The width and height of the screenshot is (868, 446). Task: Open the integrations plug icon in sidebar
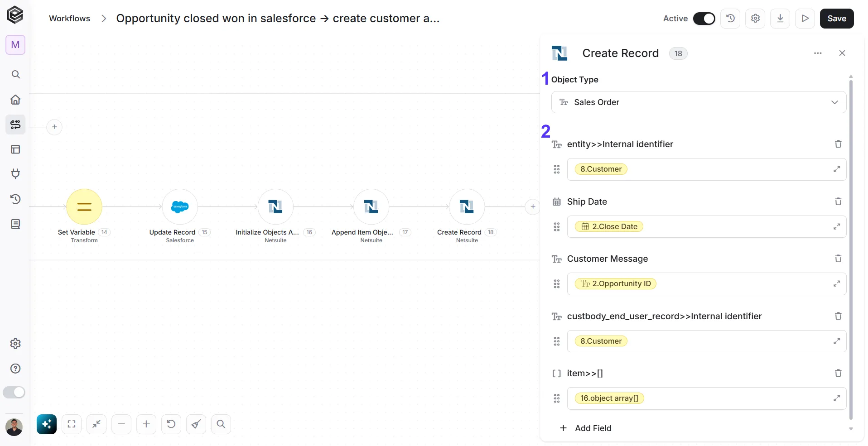coord(15,174)
